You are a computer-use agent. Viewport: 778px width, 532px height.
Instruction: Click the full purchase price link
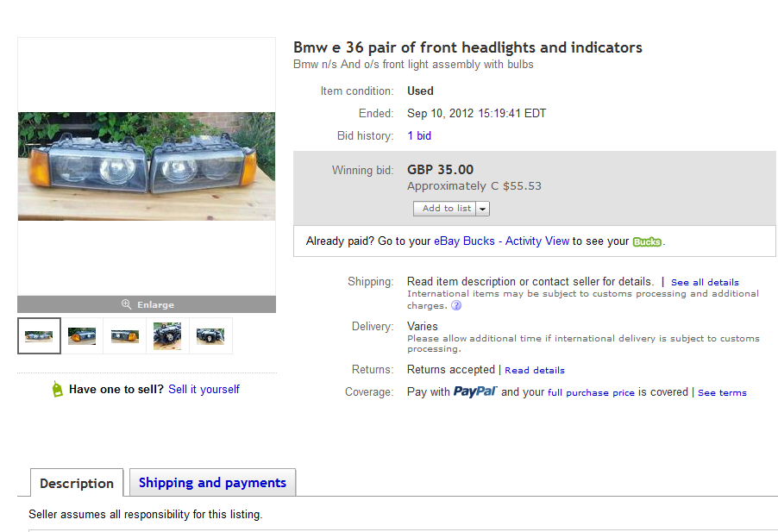[591, 392]
